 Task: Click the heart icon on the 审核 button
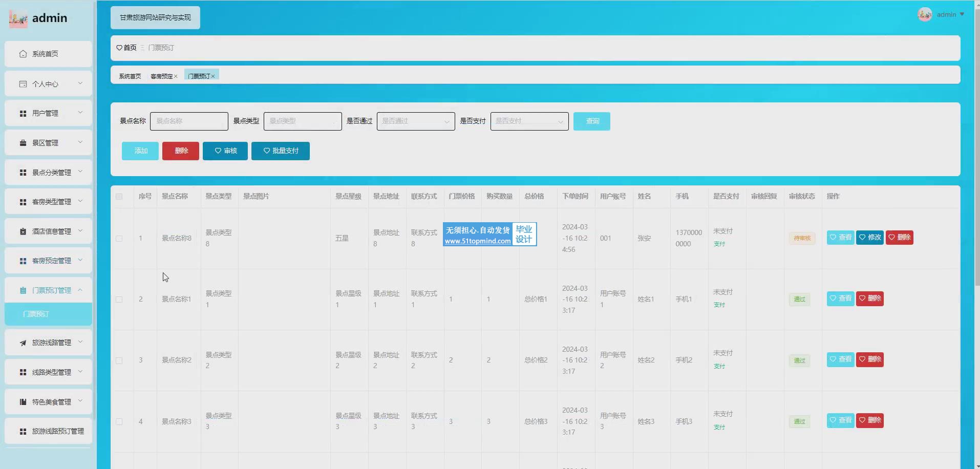point(218,151)
